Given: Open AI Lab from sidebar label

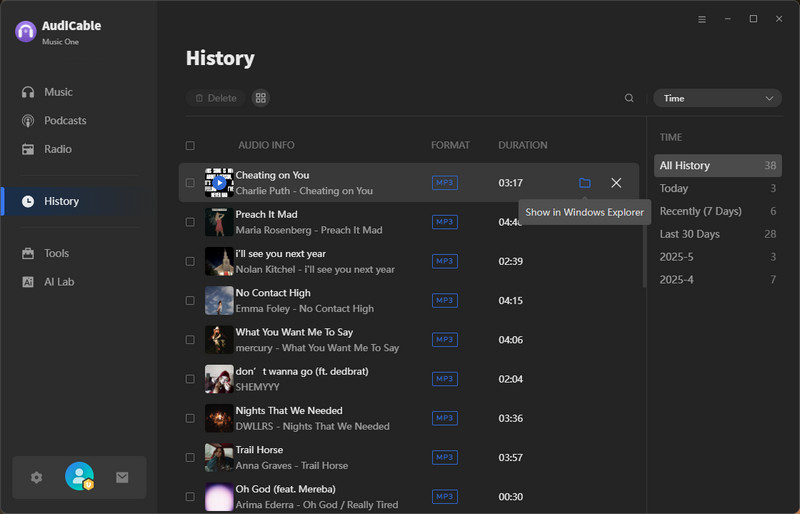Looking at the screenshot, I should (59, 282).
